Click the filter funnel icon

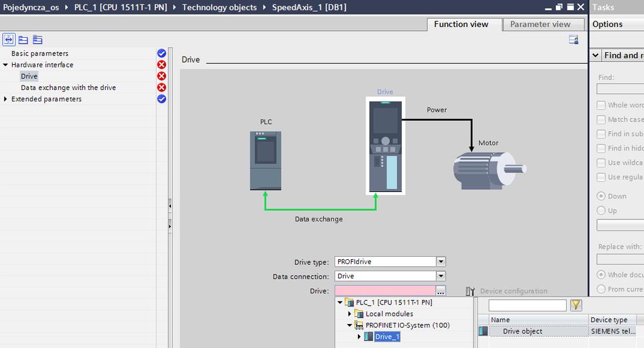(576, 305)
